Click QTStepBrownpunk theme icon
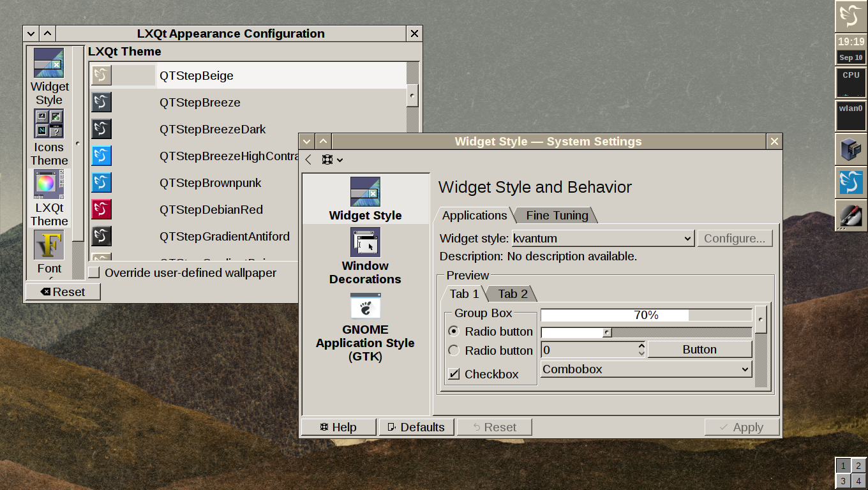Viewport: 868px width, 490px height. 101,182
